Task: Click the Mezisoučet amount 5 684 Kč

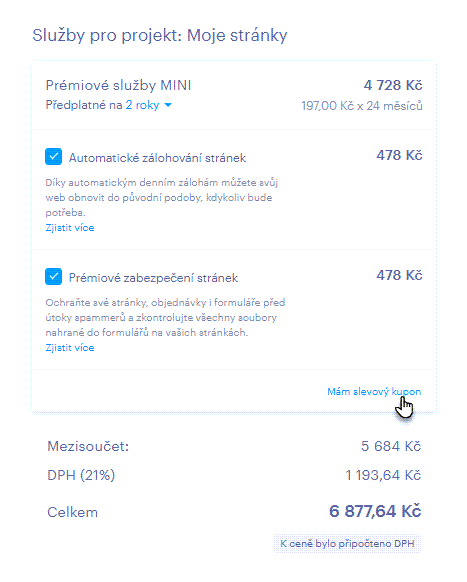Action: point(391,446)
